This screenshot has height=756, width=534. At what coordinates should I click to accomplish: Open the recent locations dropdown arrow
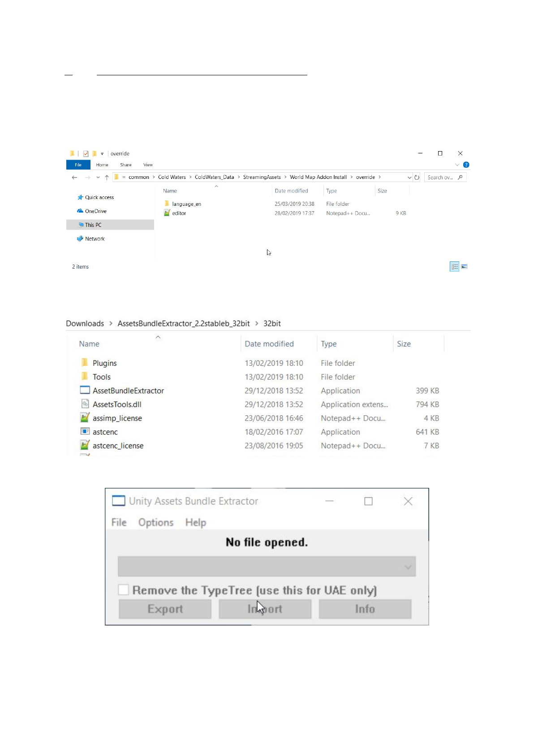98,178
